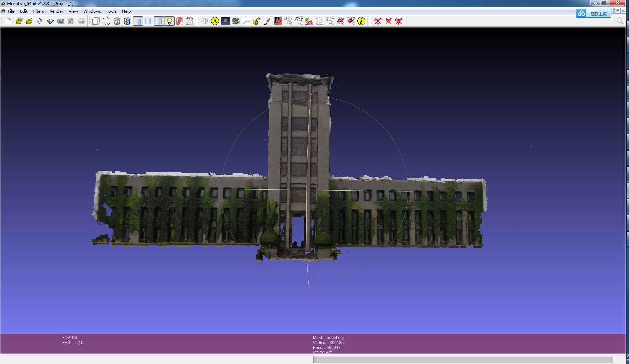Toggle back face culling red icon
Image resolution: width=629 pixels, height=364 pixels.
[180, 21]
